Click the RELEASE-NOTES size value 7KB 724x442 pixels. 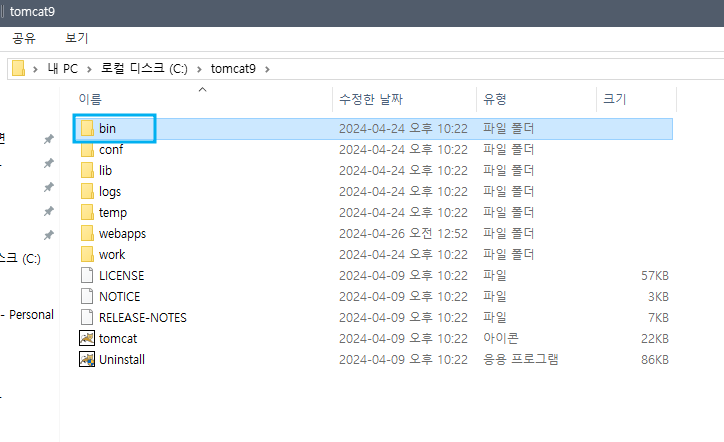tap(658, 318)
